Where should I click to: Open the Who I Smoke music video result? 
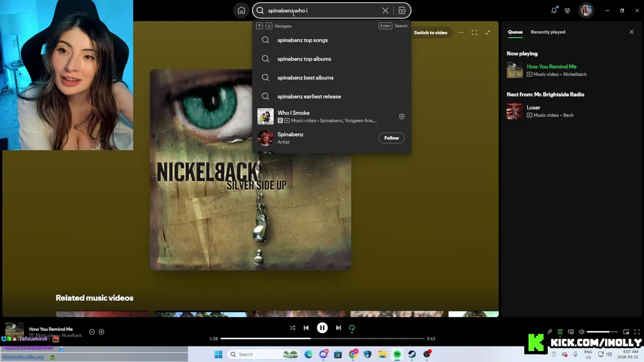click(x=332, y=117)
